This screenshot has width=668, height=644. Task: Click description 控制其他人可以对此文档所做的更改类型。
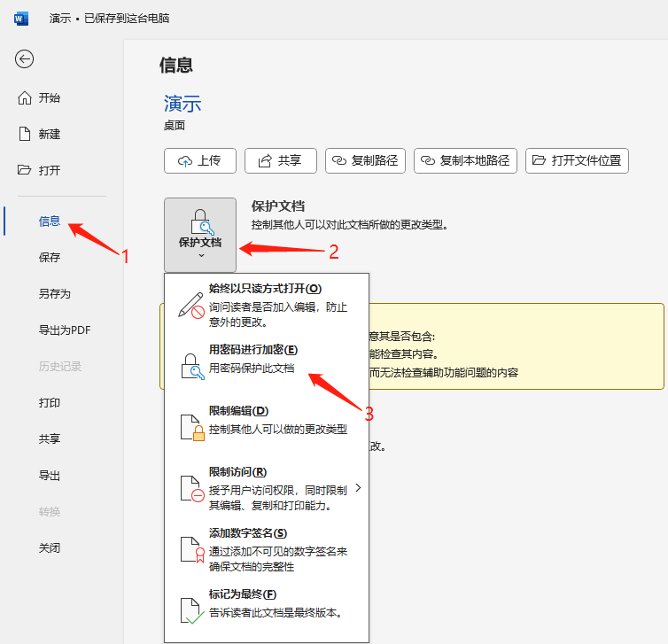[x=350, y=224]
